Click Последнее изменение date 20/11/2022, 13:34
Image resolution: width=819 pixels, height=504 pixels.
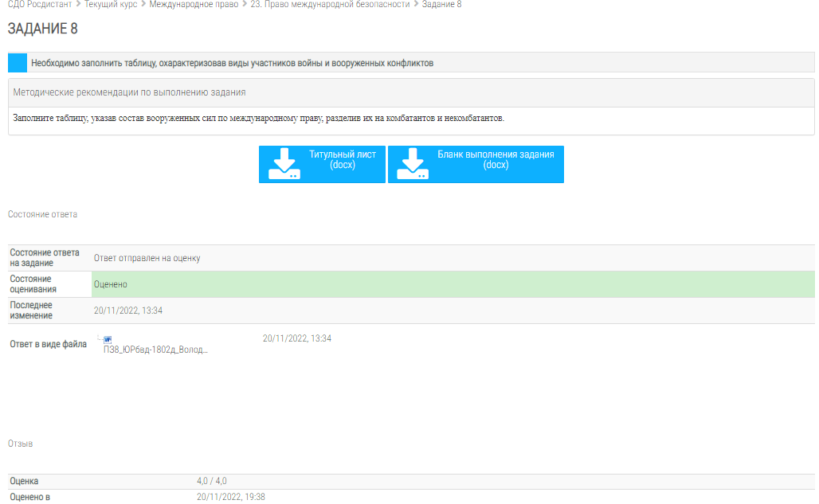click(x=128, y=311)
